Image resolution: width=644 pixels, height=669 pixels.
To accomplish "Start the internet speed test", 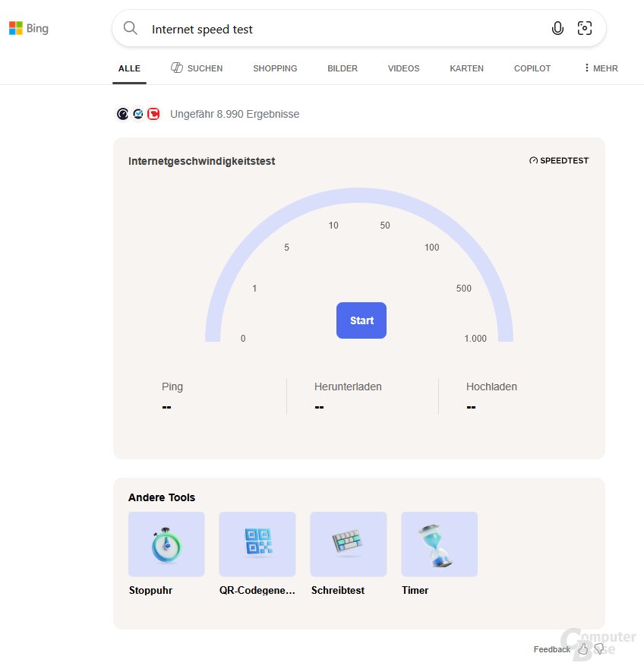I will (361, 320).
